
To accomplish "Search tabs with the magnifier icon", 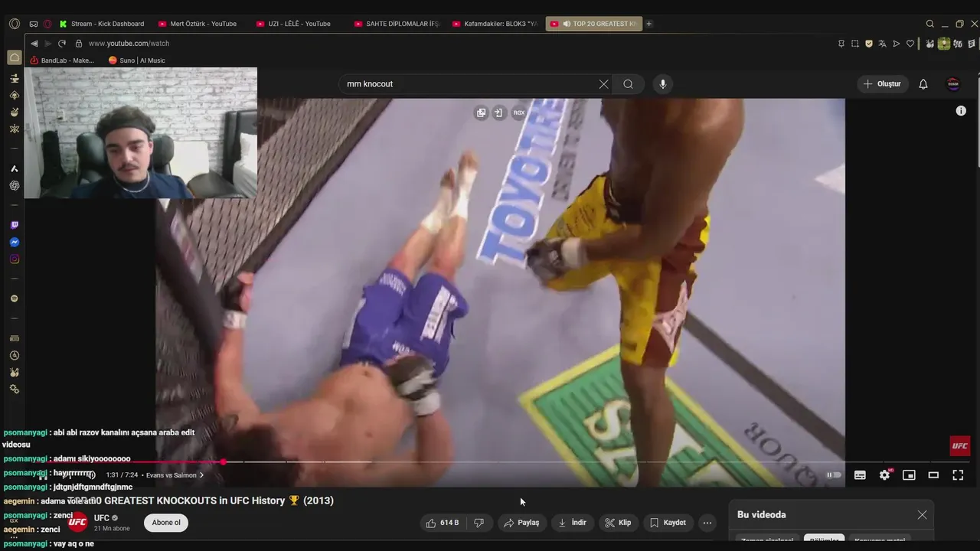I will (929, 24).
